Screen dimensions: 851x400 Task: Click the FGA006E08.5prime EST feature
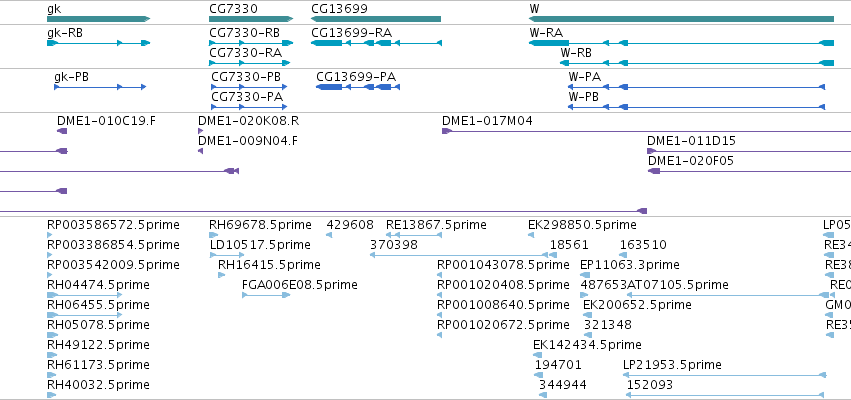pyautogui.click(x=266, y=295)
